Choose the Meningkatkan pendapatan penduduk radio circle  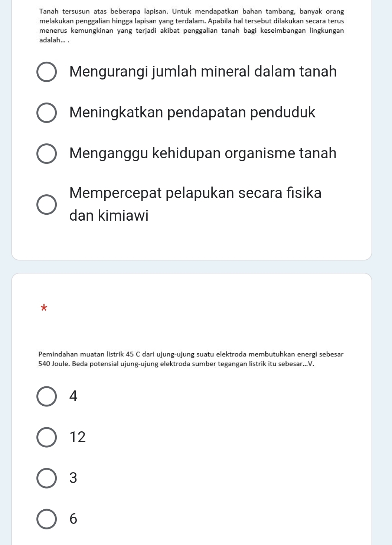click(x=47, y=113)
